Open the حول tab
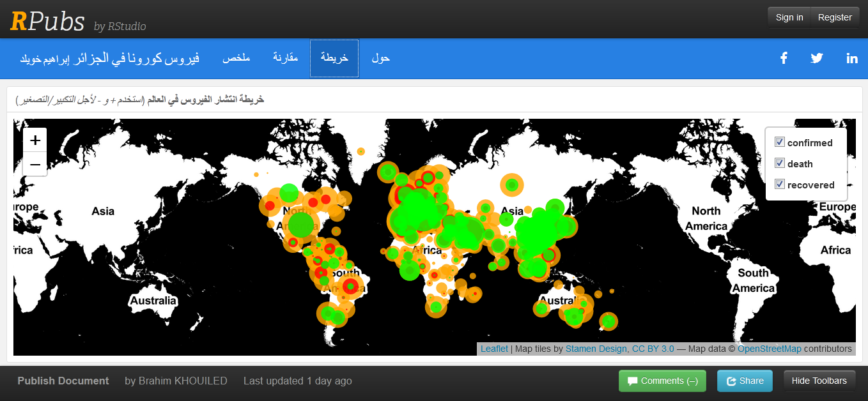 pos(381,58)
